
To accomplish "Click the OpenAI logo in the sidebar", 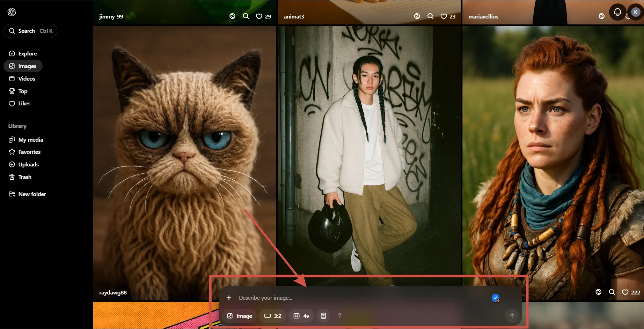I will point(12,12).
